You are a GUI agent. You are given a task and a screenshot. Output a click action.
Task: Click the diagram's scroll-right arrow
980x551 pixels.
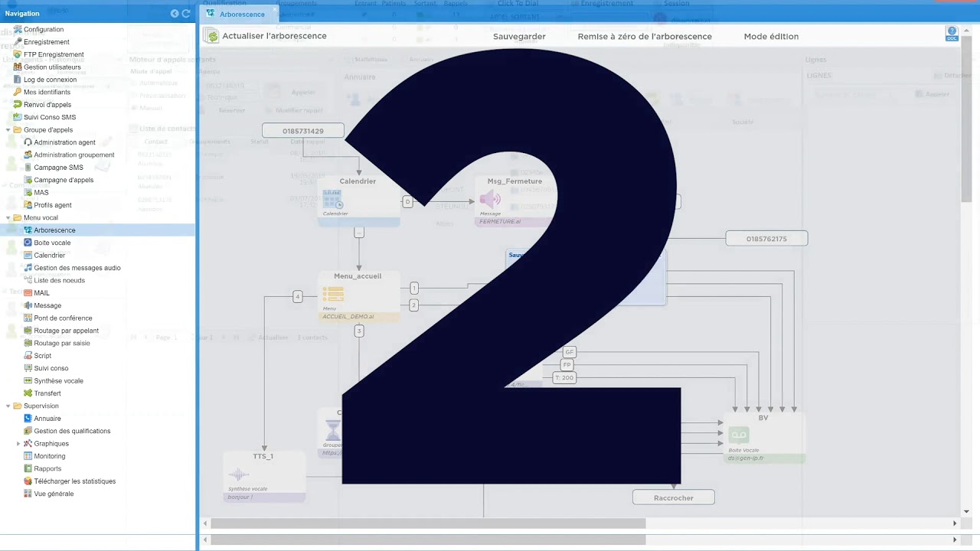point(955,523)
